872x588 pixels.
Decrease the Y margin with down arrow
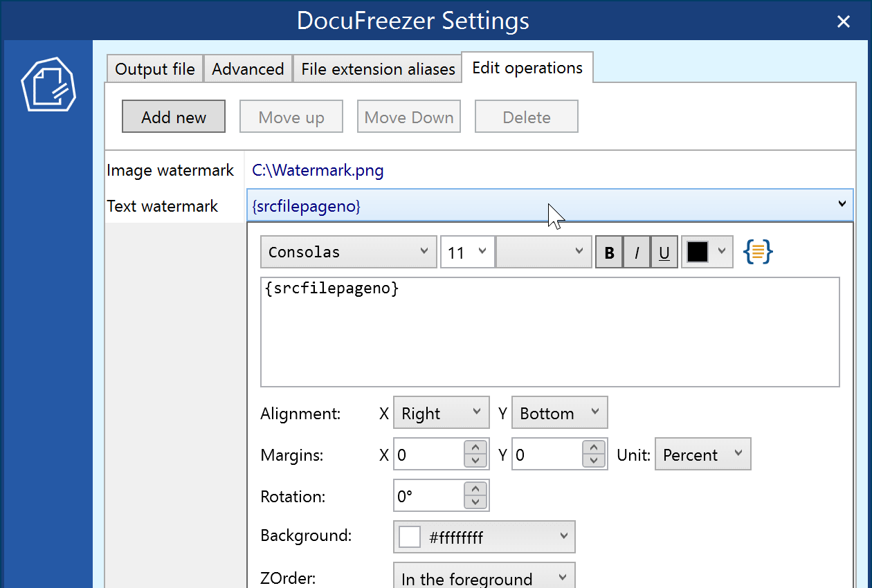click(x=594, y=461)
